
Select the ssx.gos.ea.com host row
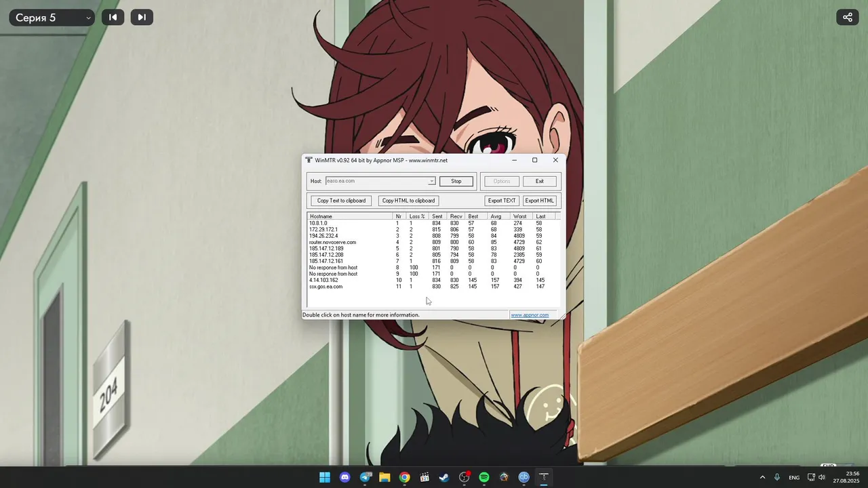click(434, 287)
